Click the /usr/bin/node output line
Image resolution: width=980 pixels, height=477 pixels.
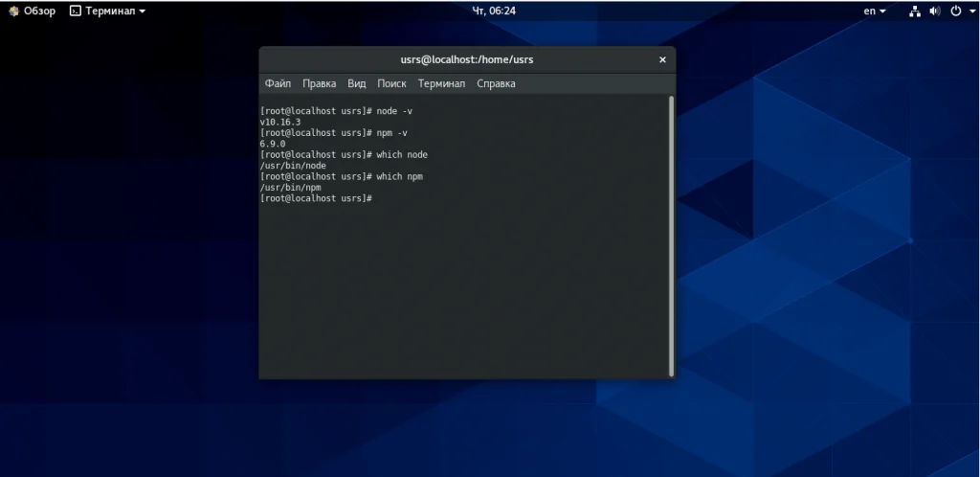pos(293,166)
